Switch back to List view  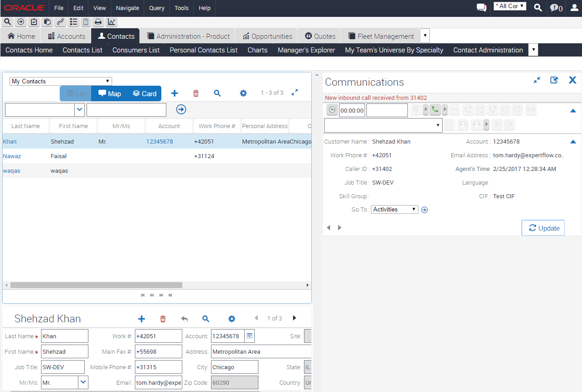[x=75, y=93]
